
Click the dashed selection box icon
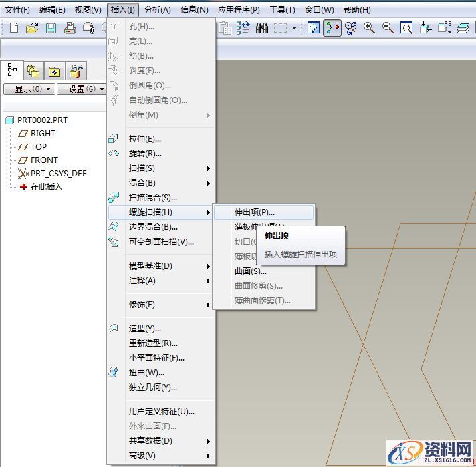click(281, 28)
